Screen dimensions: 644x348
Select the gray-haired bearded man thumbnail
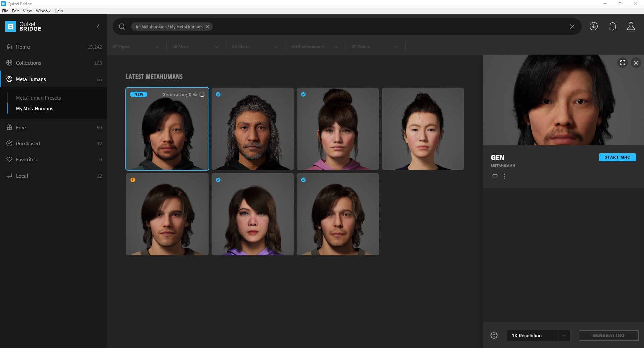pyautogui.click(x=253, y=129)
